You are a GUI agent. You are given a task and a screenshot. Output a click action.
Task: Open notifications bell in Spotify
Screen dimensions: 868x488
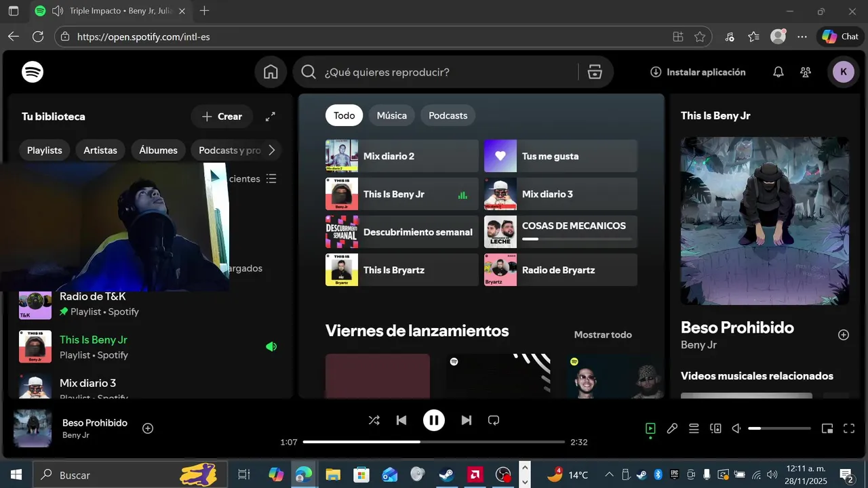click(778, 72)
